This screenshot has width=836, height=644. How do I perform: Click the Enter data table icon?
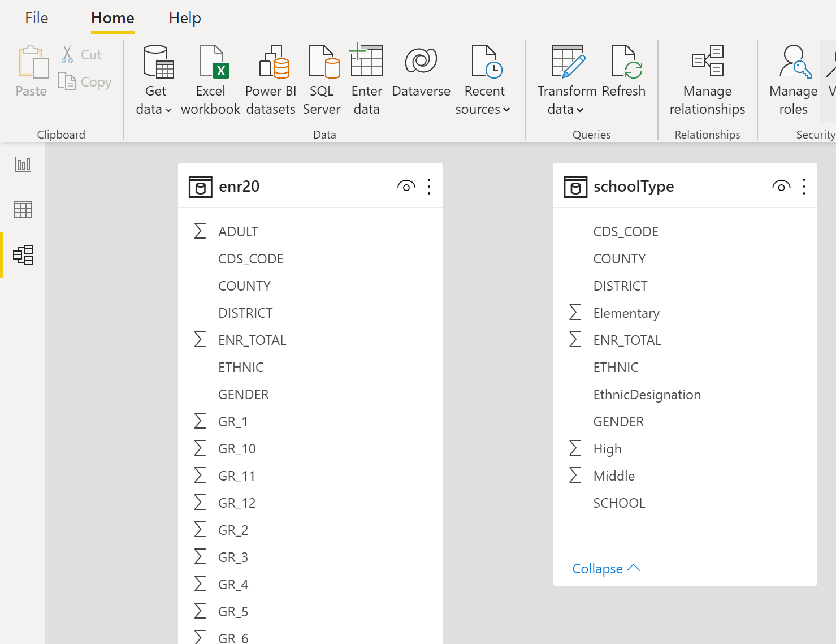pyautogui.click(x=366, y=60)
